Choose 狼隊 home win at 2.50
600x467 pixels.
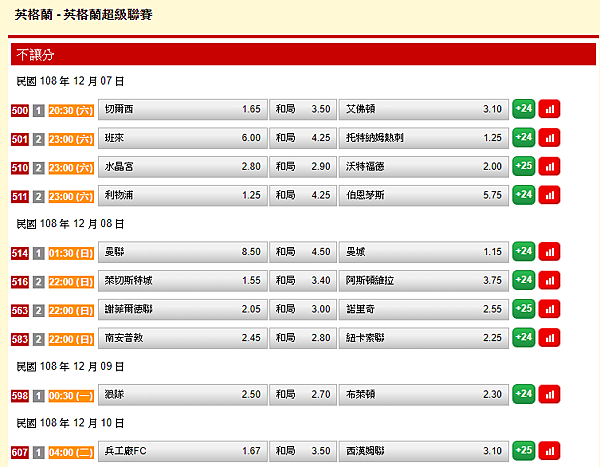183,395
